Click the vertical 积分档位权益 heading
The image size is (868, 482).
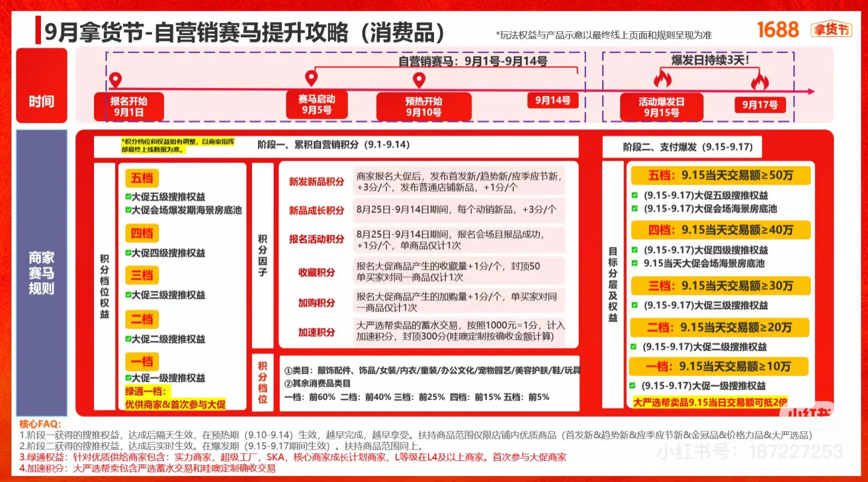pos(104,286)
